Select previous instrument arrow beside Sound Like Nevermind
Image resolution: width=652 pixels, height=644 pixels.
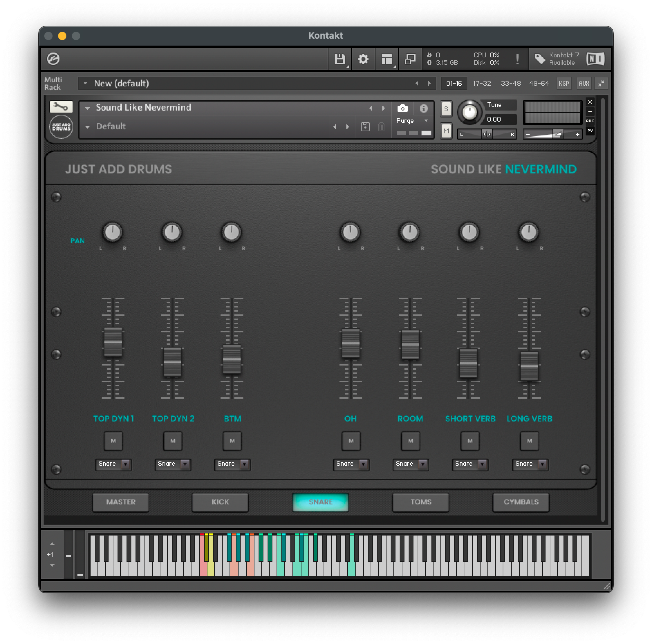(x=371, y=108)
